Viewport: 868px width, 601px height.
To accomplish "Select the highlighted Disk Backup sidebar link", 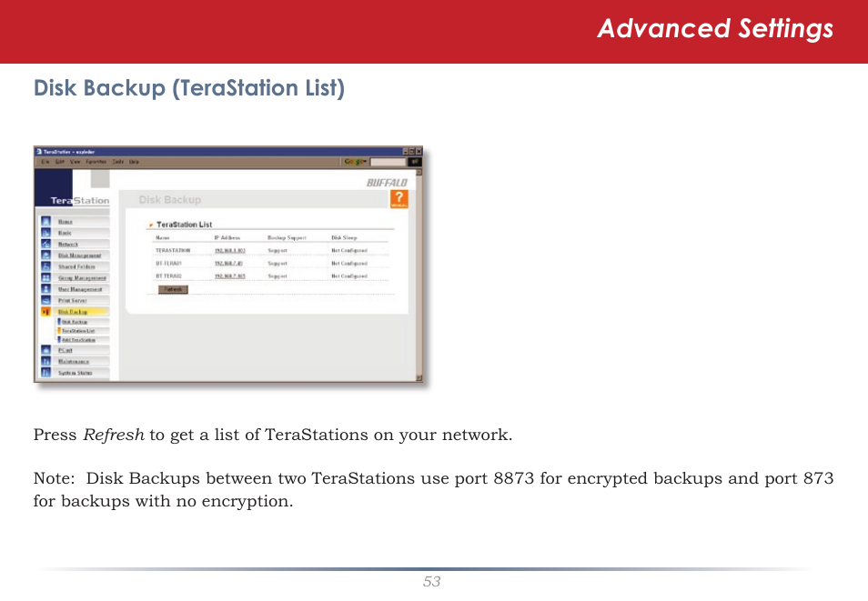I will (x=73, y=312).
